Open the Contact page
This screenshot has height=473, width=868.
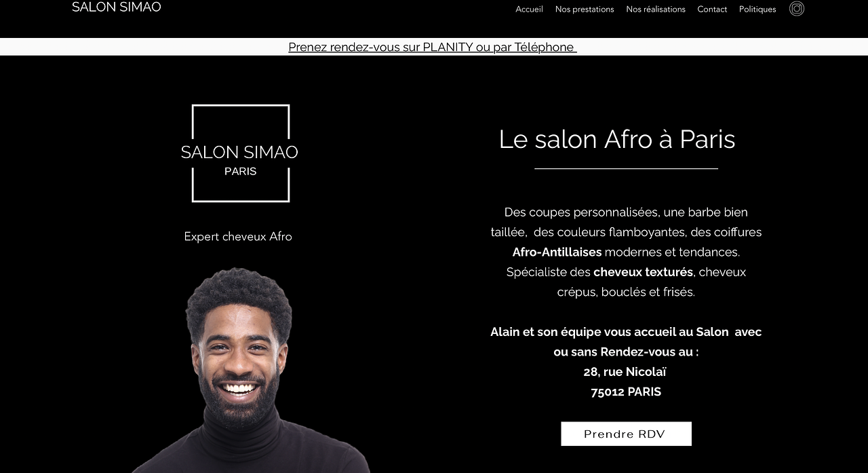point(712,9)
